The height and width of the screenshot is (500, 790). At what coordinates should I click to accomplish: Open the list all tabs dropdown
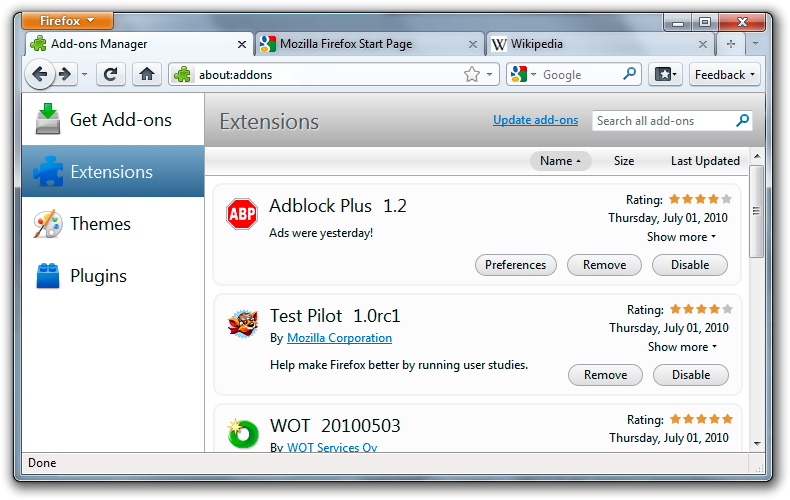click(x=755, y=44)
